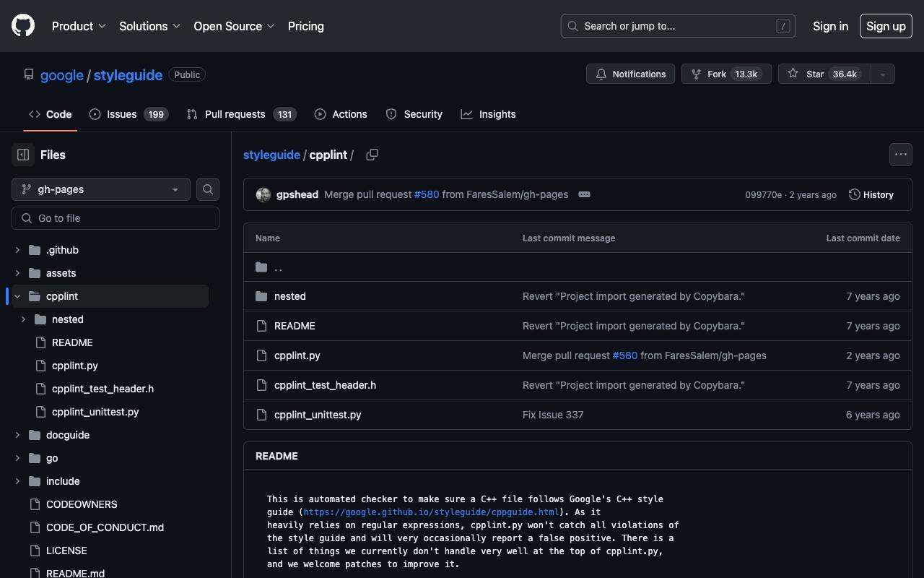Open CODE_OF_CONDUCT.md in the sidebar
Image resolution: width=924 pixels, height=578 pixels.
click(105, 527)
